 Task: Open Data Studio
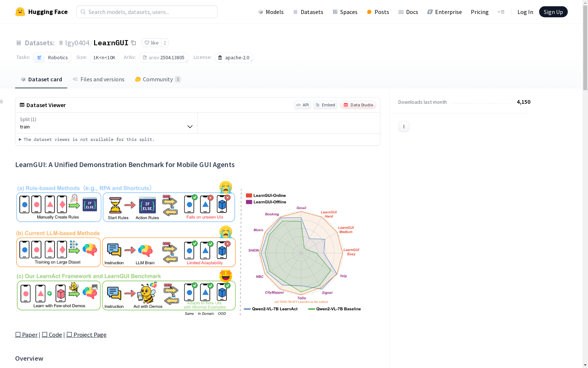coord(358,105)
